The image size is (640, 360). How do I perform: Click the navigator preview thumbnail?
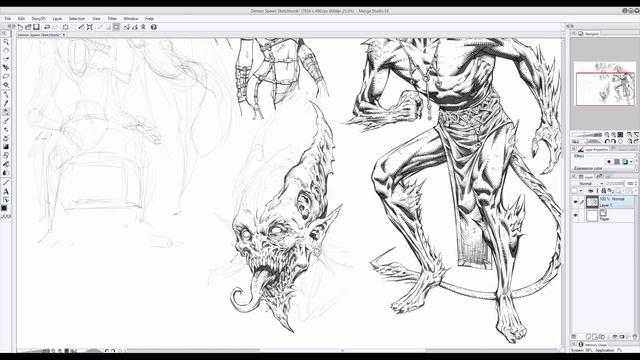coord(604,84)
